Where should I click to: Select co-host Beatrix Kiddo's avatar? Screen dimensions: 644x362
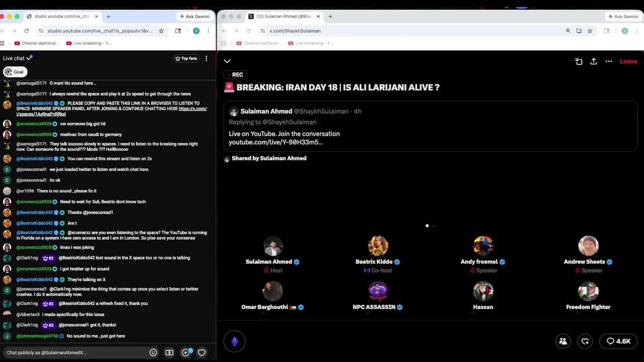tap(378, 246)
